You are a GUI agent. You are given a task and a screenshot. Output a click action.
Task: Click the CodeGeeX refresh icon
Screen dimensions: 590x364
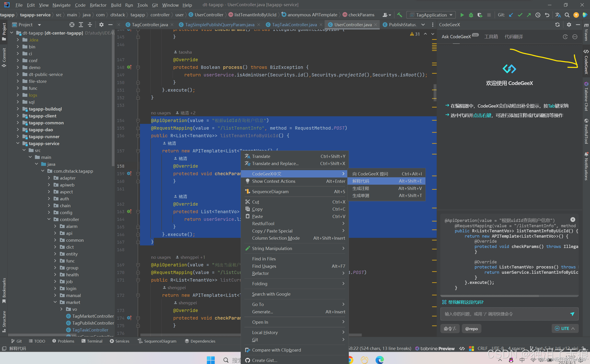557,25
